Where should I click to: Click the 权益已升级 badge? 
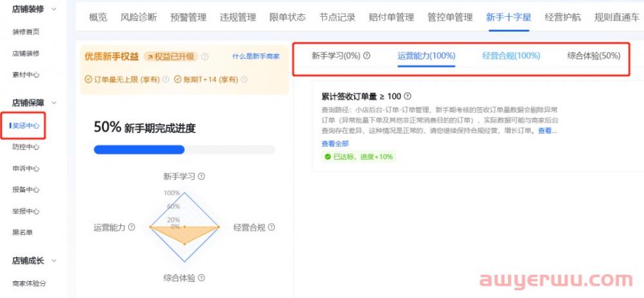pos(170,57)
